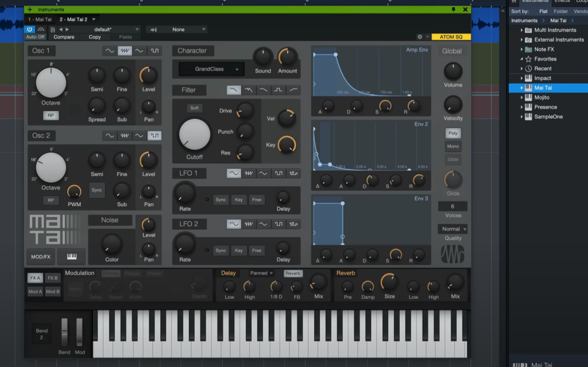Screen dimensions: 588x367
Task: Enable Sync for LFO 1
Action: (221, 200)
